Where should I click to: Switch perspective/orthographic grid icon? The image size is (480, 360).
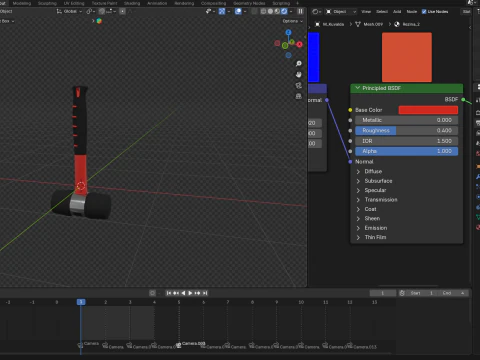point(299,96)
